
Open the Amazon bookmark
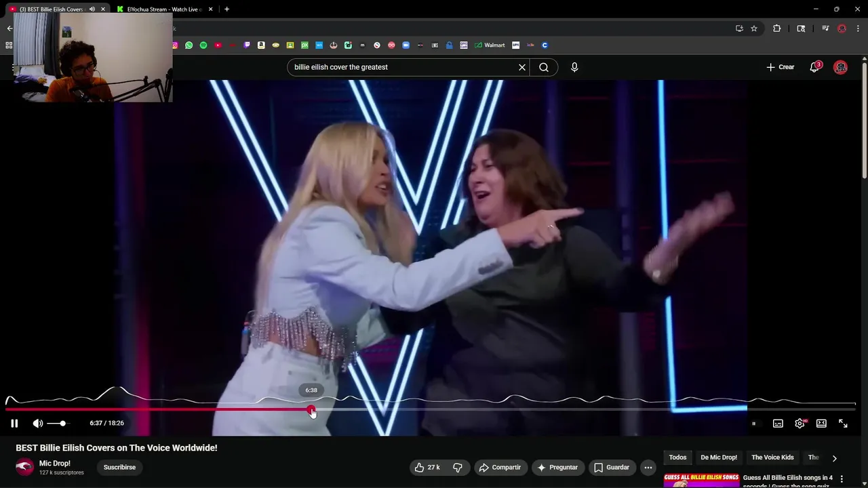[x=261, y=45]
